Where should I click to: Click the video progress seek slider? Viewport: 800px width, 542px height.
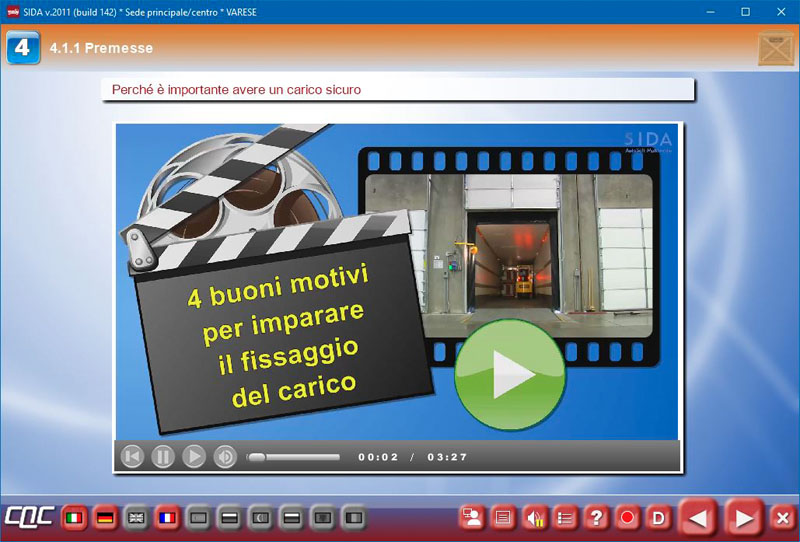[295, 457]
